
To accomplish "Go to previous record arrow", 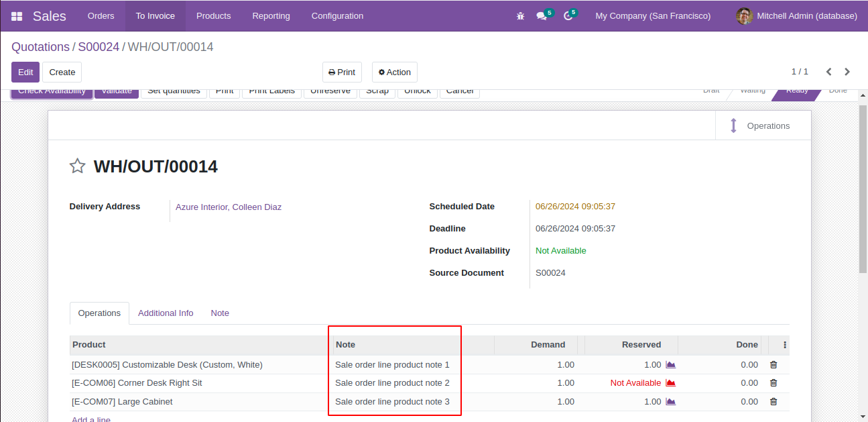I will pos(829,72).
